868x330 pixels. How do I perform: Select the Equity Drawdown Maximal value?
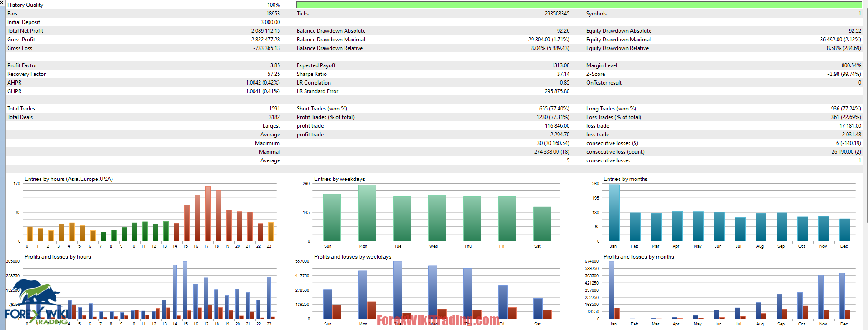tap(840, 40)
